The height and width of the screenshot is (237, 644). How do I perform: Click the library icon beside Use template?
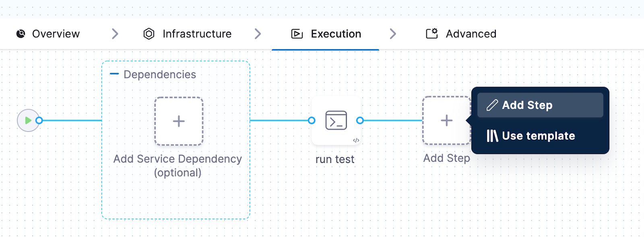pos(492,136)
